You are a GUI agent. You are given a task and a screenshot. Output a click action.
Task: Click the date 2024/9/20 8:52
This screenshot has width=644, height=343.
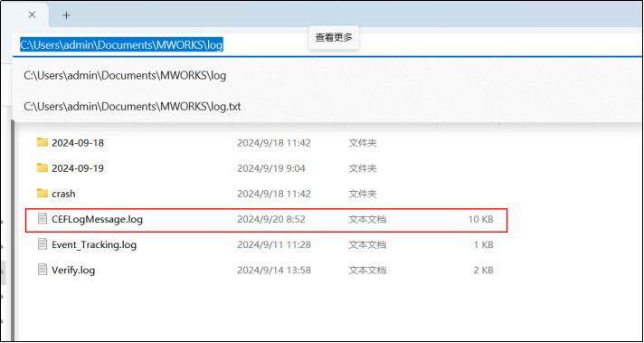coord(271,219)
